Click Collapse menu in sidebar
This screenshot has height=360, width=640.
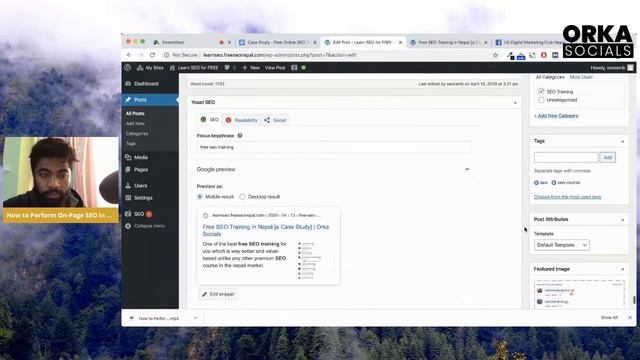(x=145, y=226)
